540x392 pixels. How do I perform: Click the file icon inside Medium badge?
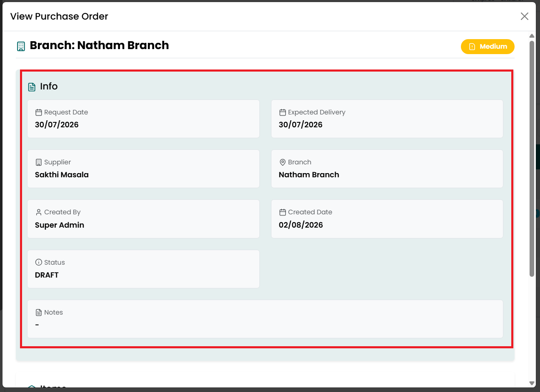coord(472,47)
